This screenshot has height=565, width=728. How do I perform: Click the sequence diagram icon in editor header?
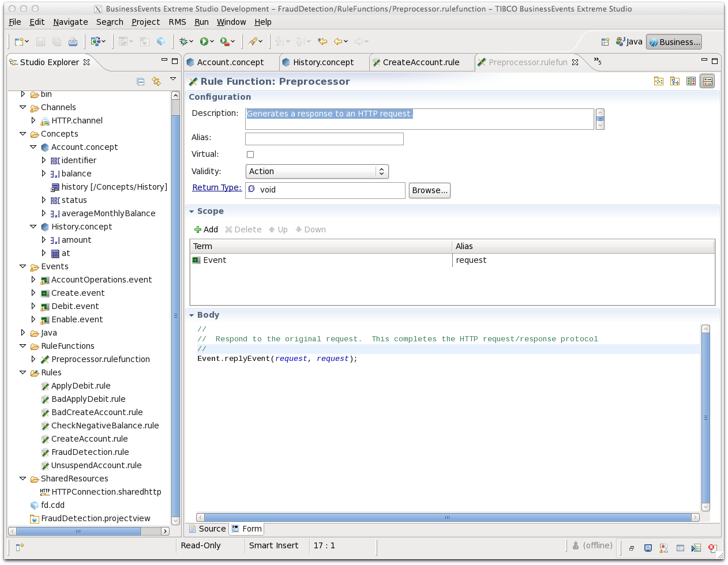(675, 81)
